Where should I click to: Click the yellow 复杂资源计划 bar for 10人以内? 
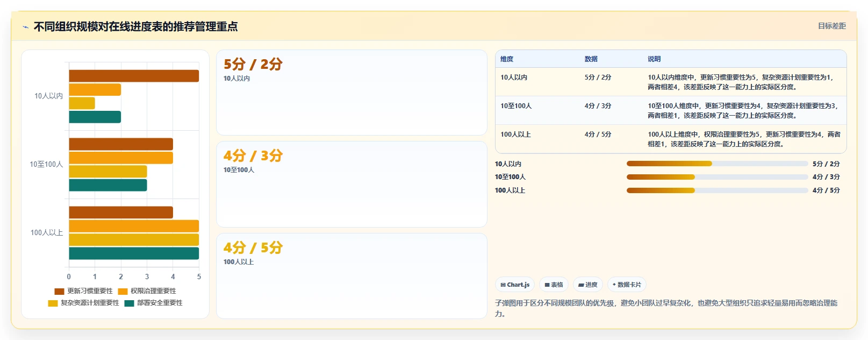[82, 103]
